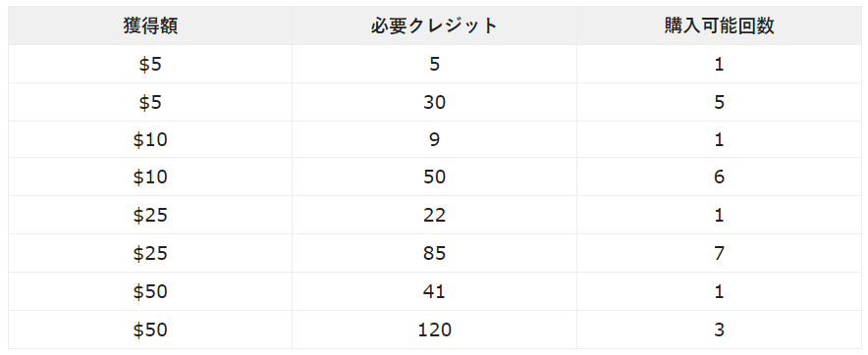Click the required credit value 85
This screenshot has height=355, width=868.
[x=434, y=253]
